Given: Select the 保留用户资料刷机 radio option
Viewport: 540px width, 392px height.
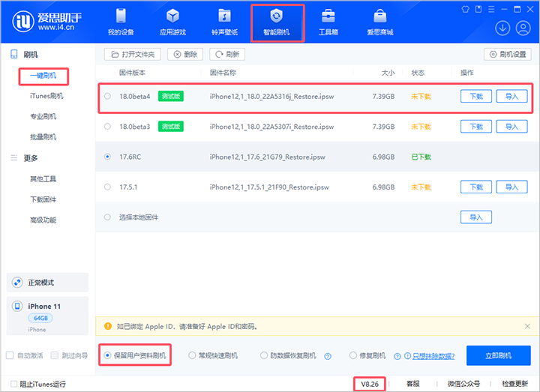Looking at the screenshot, I should pyautogui.click(x=109, y=355).
